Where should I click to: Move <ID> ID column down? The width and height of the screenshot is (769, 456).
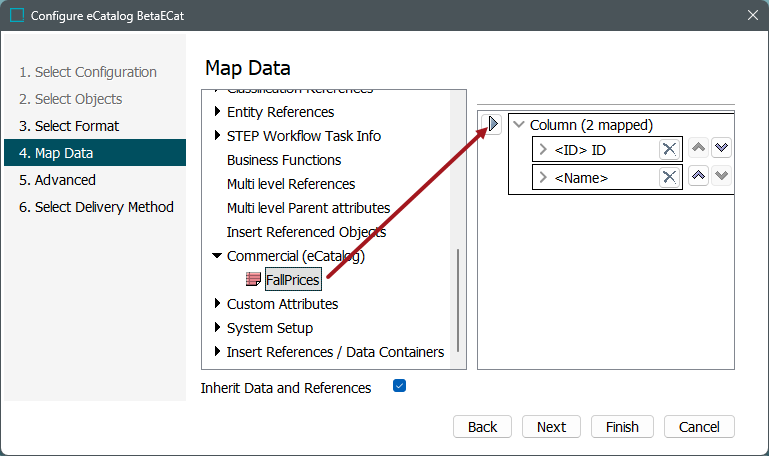721,148
